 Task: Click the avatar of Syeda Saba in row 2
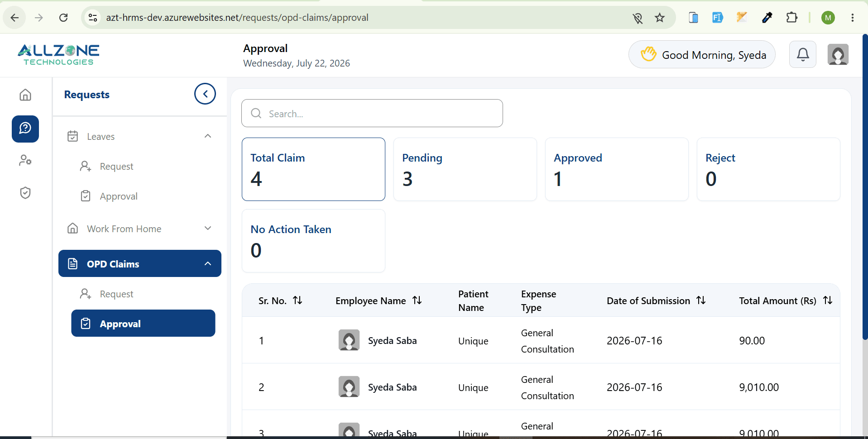coord(349,387)
